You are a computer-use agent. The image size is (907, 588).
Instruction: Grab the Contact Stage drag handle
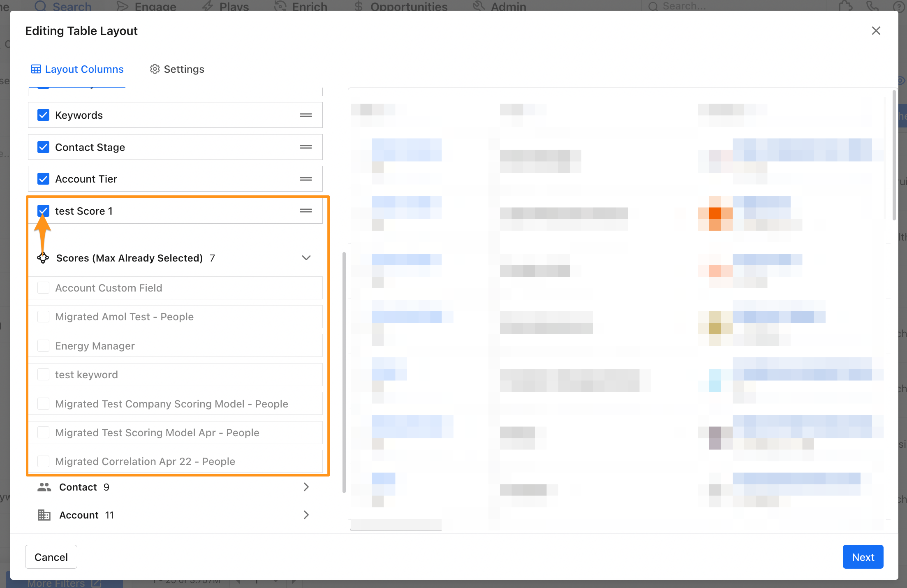tap(305, 147)
